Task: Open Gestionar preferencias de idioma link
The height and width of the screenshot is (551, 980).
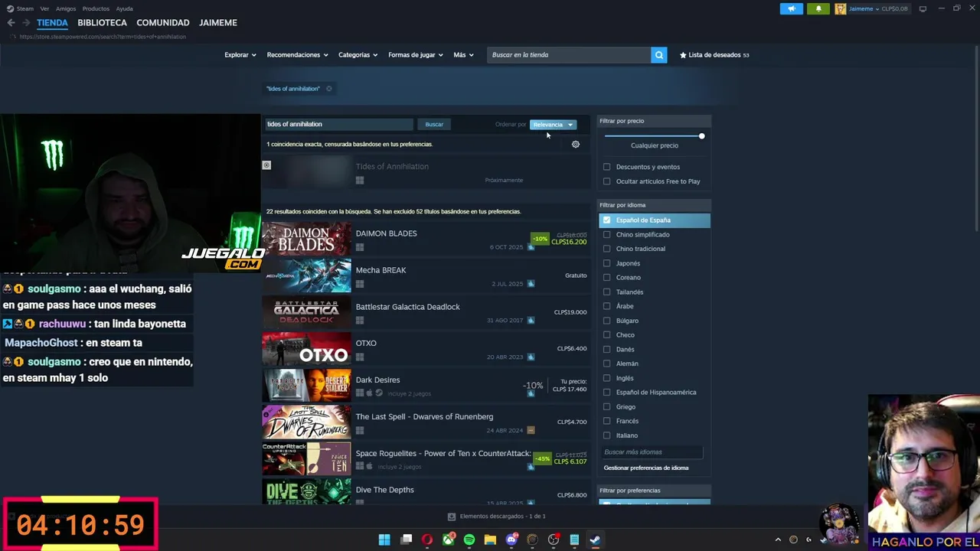Action: point(646,468)
